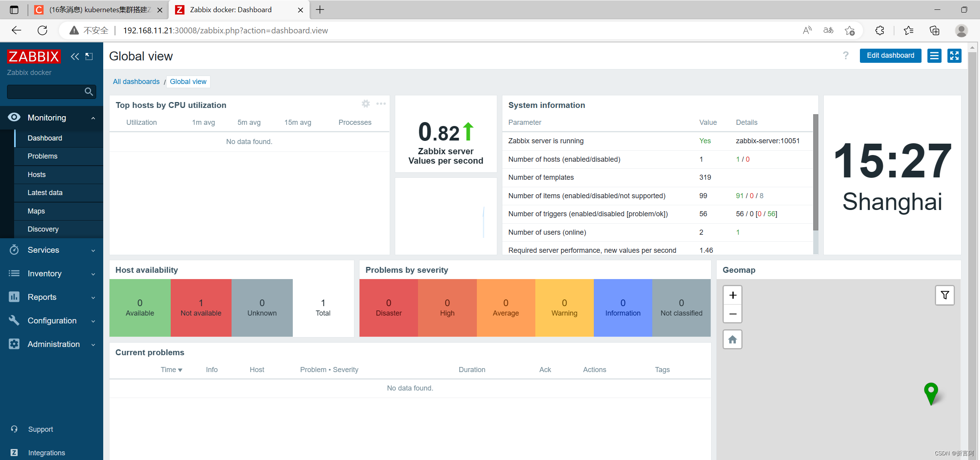Screen dimensions: 980x460
Task: Expand the Configuration menu section
Action: click(93, 321)
